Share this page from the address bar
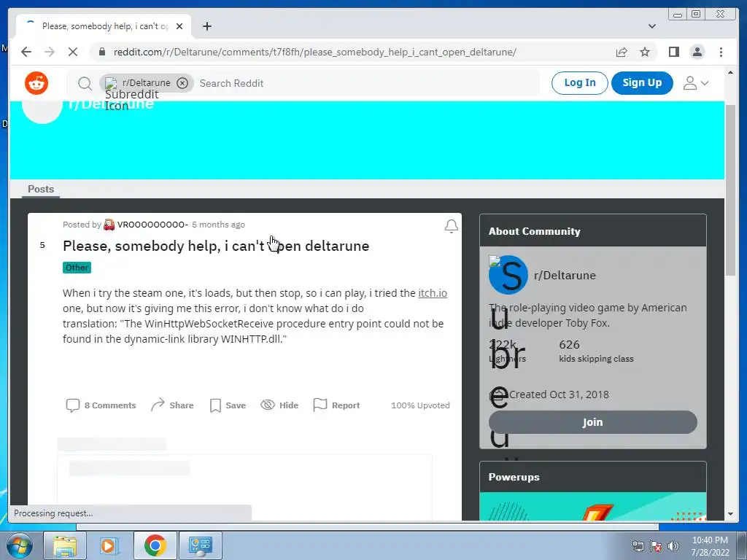The height and width of the screenshot is (560, 747). click(622, 52)
